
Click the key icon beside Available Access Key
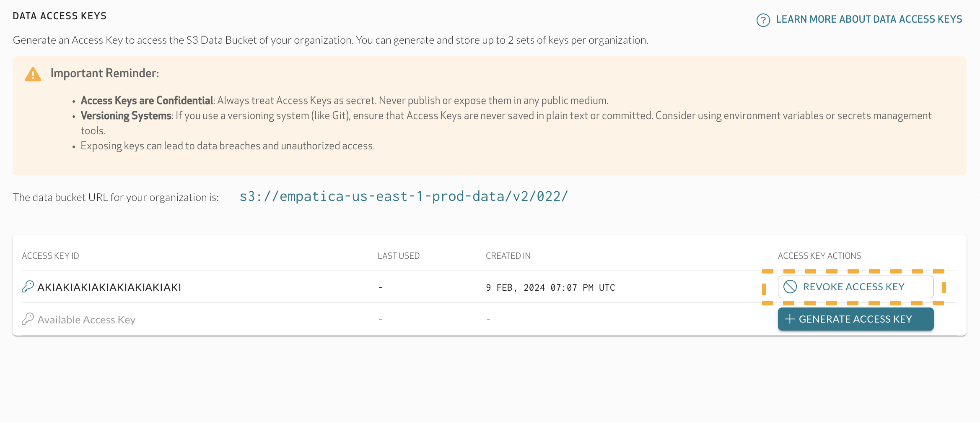pyautogui.click(x=27, y=319)
